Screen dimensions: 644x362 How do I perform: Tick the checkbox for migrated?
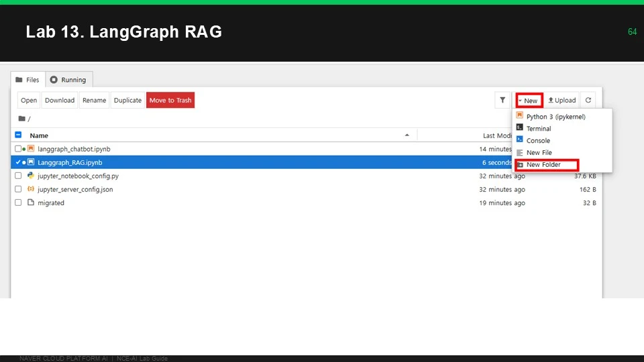click(x=18, y=202)
